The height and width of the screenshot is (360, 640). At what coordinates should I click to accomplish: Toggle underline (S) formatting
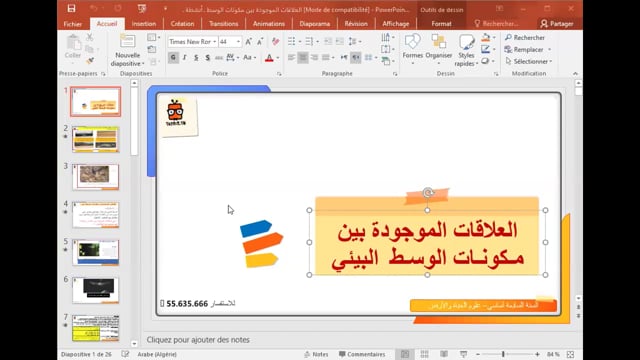[196, 58]
